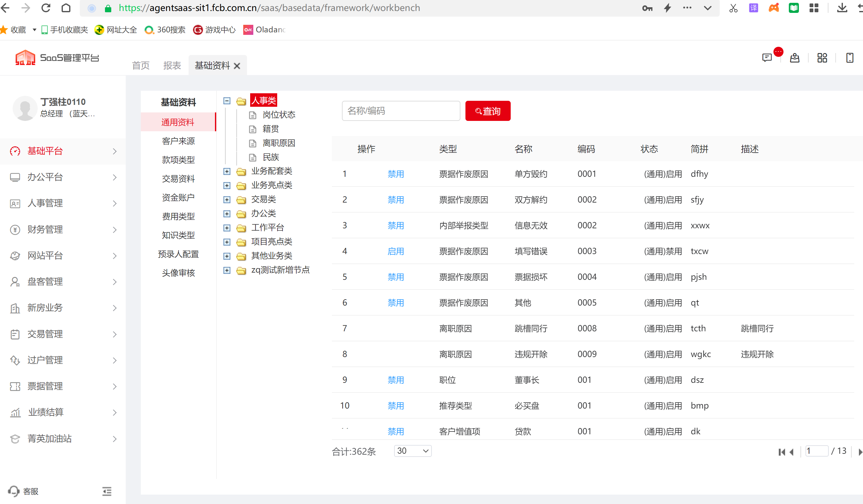Go to the browser home page icon

pos(66,8)
